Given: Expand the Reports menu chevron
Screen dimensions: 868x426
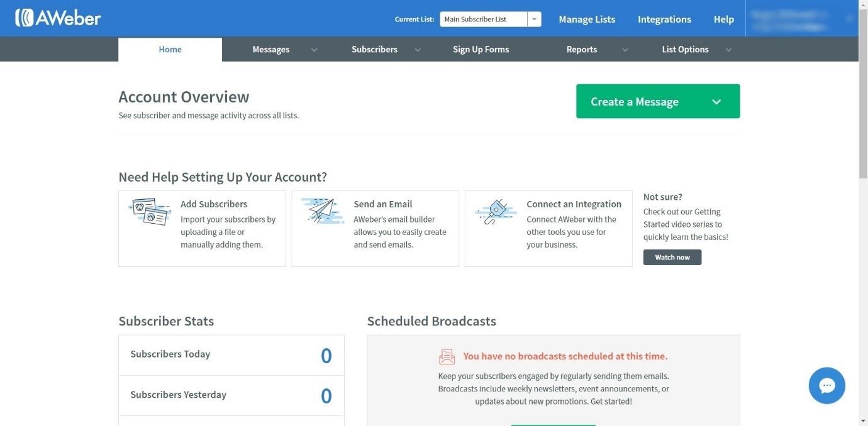Looking at the screenshot, I should pos(625,50).
